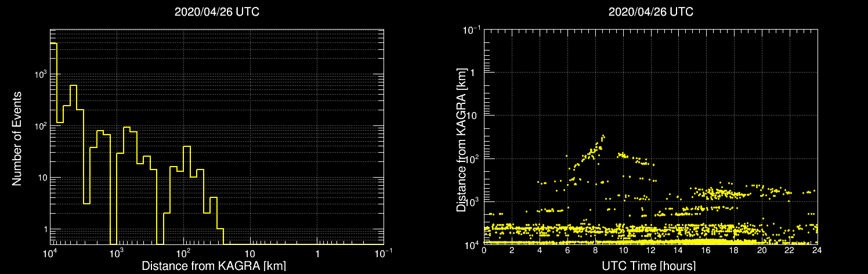The width and height of the screenshot is (868, 274).
Task: Click the 16 hour tick label on time axis
Action: tap(706, 250)
